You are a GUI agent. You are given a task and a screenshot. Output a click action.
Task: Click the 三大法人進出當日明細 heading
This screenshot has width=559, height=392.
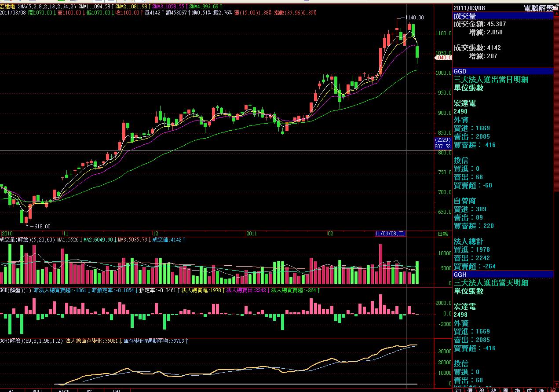pyautogui.click(x=491, y=79)
